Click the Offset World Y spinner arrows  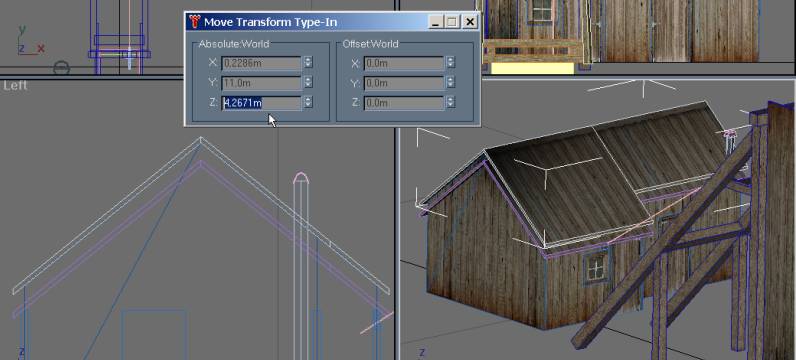coord(450,82)
